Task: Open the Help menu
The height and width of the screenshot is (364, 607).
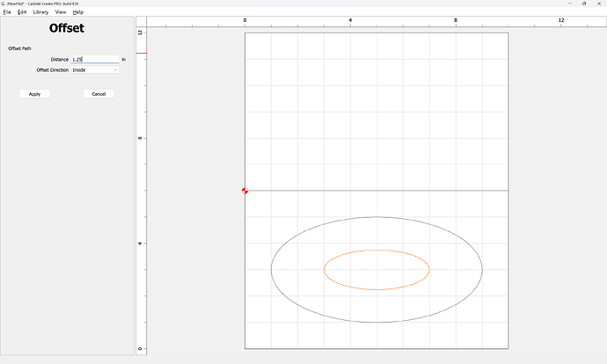Action: tap(78, 12)
